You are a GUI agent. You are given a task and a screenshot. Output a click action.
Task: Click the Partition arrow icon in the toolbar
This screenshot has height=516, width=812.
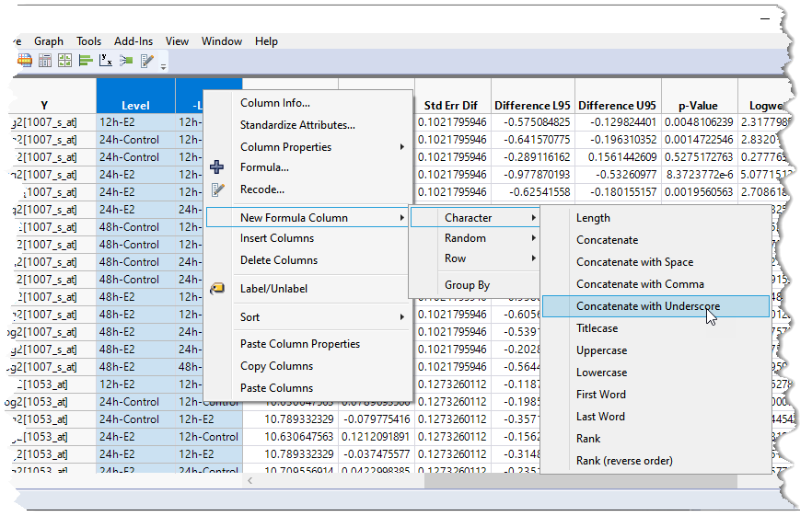point(126,61)
